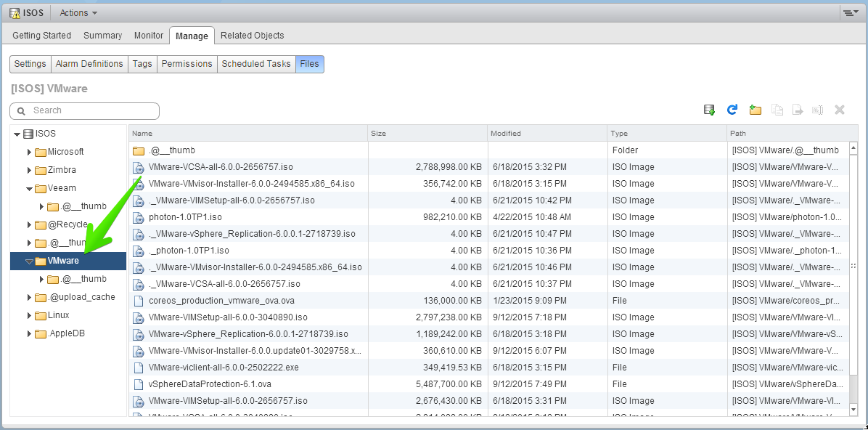Click the ISO icon of VMware-vSphere_Replication-6.0.0.1-2718739.iso
Screen dimensions: 868x430
point(139,334)
